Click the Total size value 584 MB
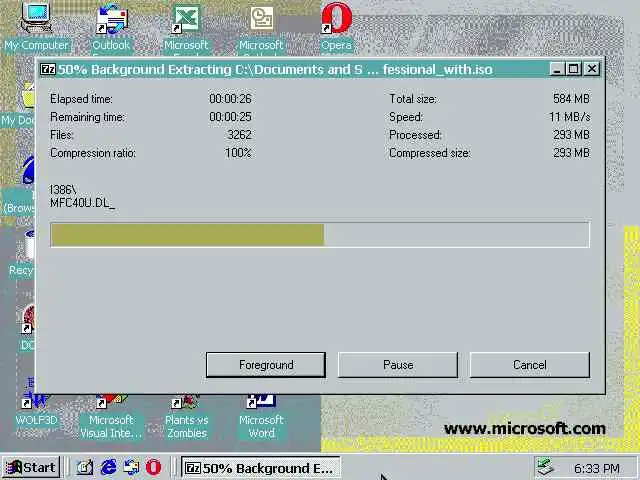This screenshot has width=640, height=480. point(571,99)
